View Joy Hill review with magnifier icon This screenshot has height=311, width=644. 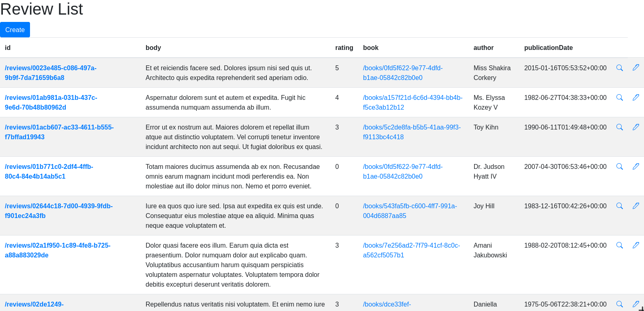619,206
